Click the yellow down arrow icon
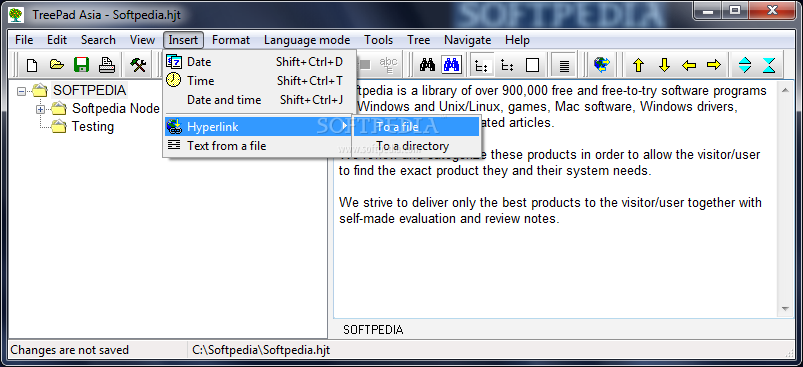803x367 pixels. (664, 65)
